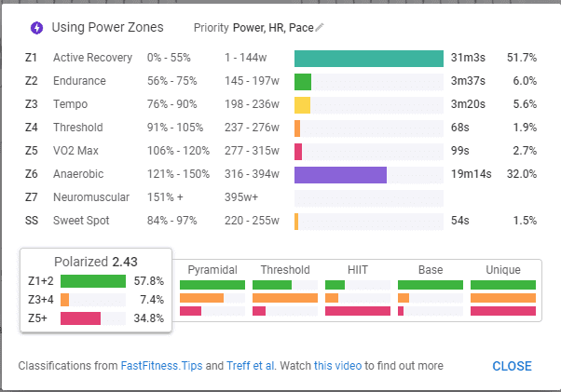
Task: Select the Pyramidal classification card
Action: [x=212, y=292]
